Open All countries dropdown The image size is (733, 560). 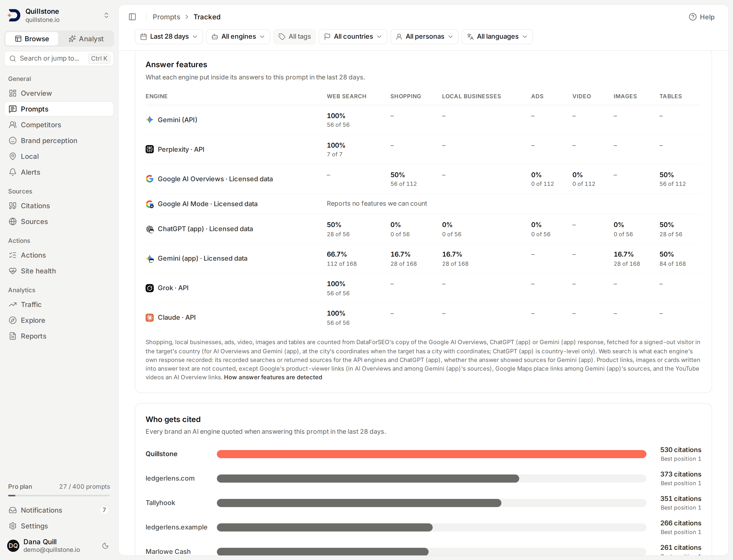click(x=353, y=37)
